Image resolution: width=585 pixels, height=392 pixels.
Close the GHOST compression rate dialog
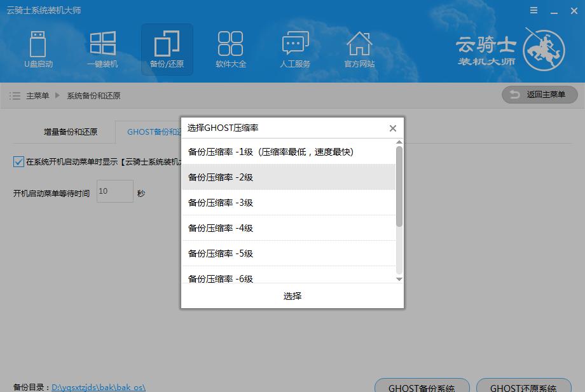click(392, 128)
